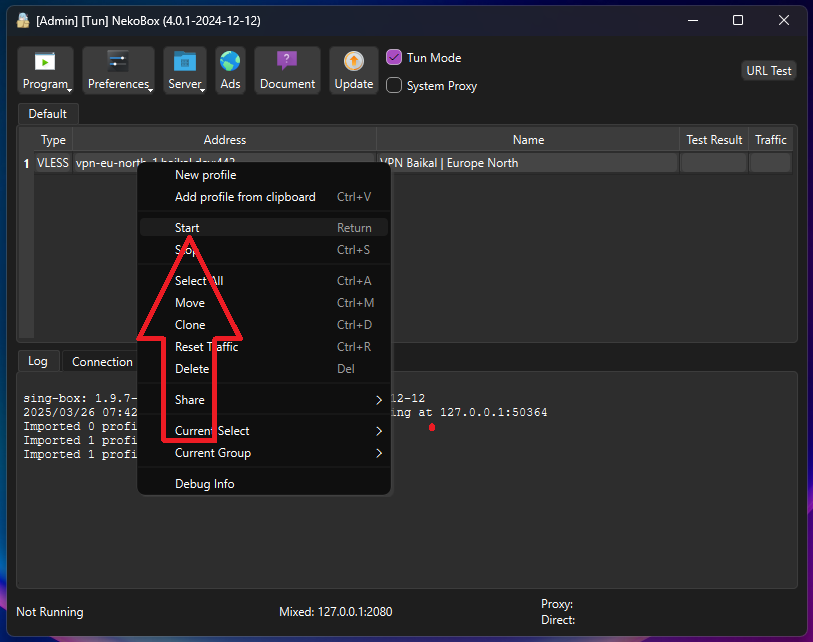The image size is (813, 642).
Task: Switch to the Default group tab
Action: click(48, 114)
